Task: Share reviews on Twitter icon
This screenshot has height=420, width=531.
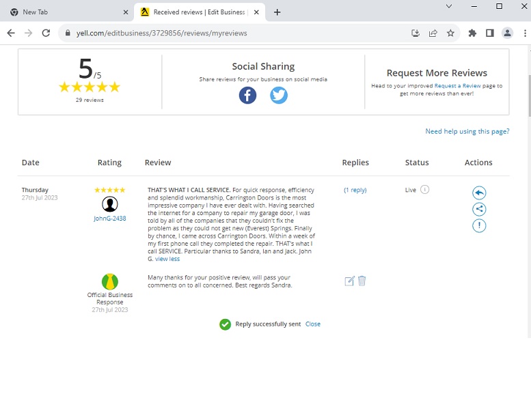Action: point(279,96)
